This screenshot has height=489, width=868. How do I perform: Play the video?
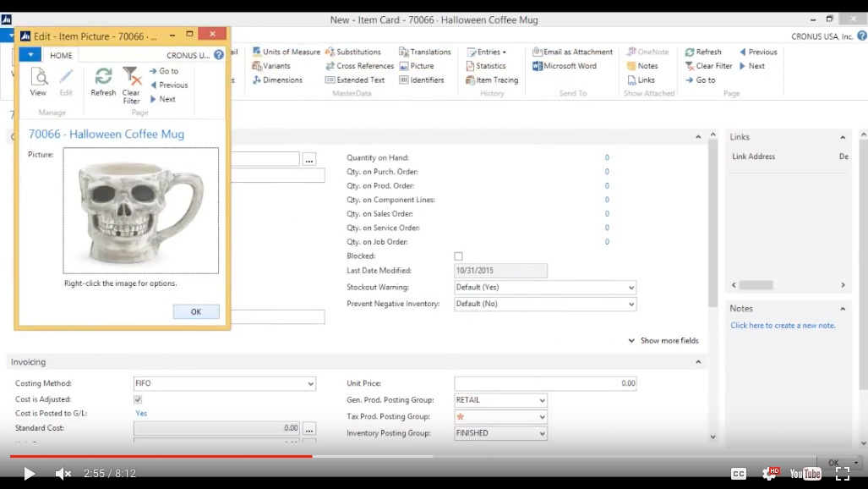[29, 474]
